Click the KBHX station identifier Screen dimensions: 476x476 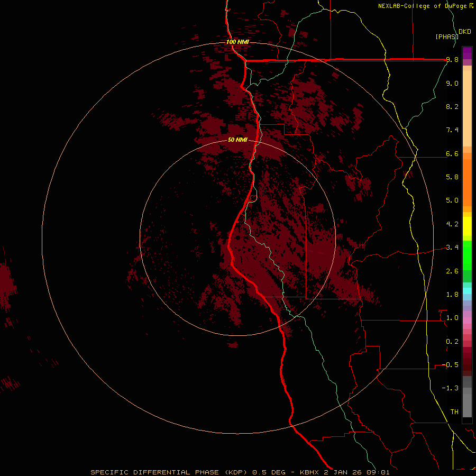click(x=310, y=472)
